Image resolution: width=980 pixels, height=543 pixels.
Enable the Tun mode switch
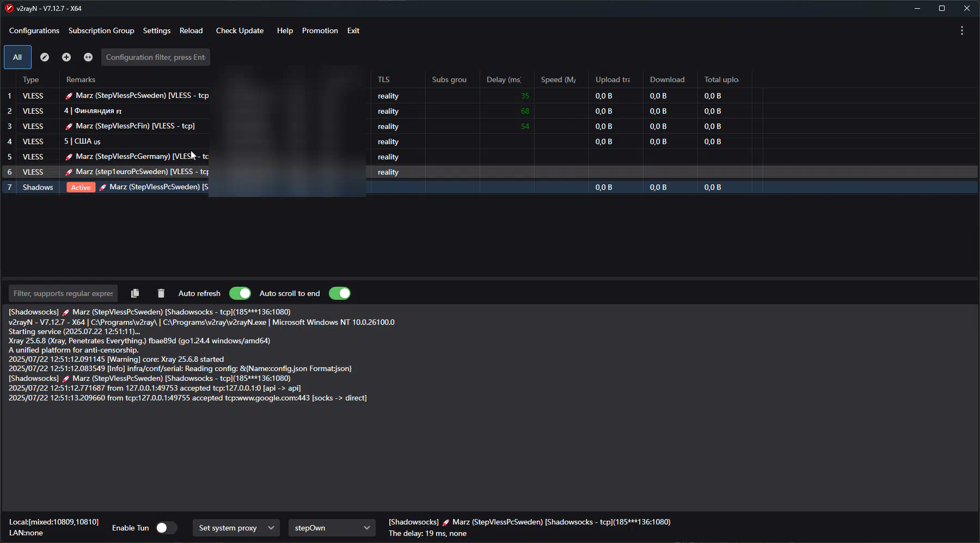coord(167,528)
